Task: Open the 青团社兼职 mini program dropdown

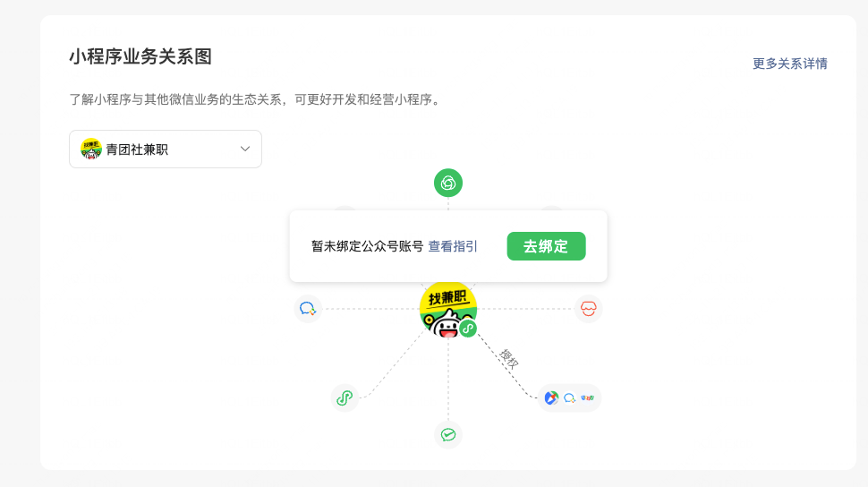Action: (x=165, y=149)
